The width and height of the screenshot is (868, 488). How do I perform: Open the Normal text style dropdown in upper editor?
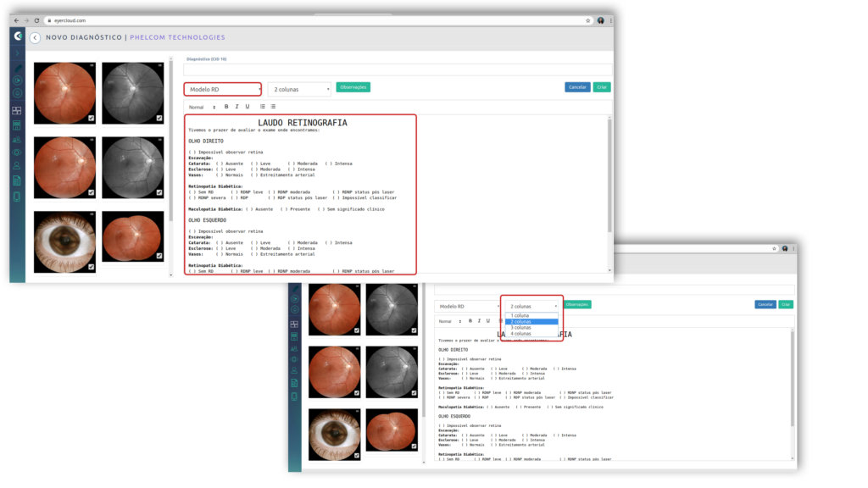pos(202,108)
